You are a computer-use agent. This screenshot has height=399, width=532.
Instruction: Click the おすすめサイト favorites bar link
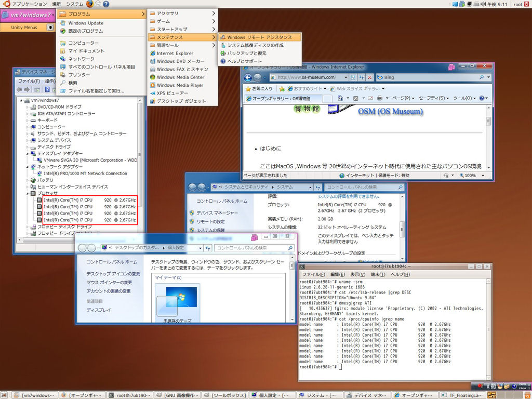coord(307,88)
